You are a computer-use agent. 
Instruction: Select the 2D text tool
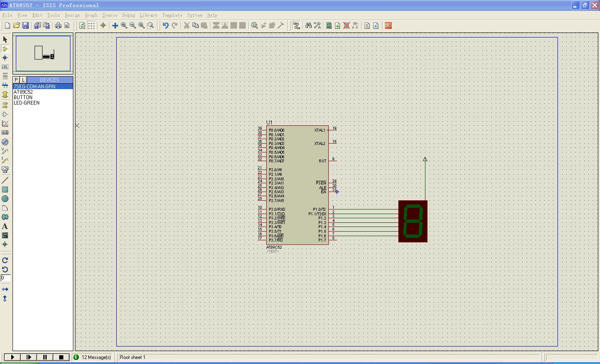[5, 226]
